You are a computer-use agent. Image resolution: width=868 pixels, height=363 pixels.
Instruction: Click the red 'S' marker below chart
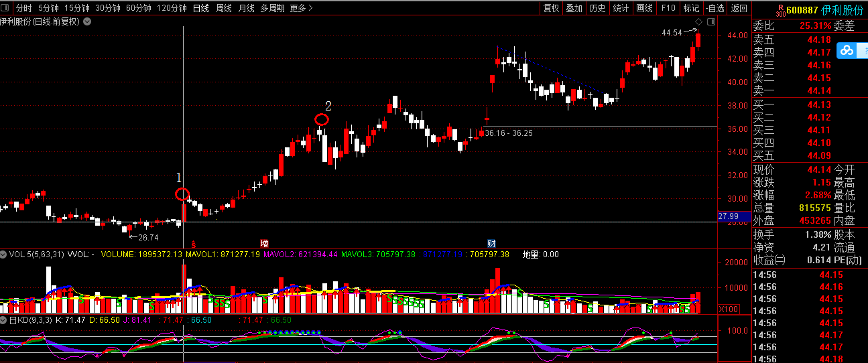194,242
